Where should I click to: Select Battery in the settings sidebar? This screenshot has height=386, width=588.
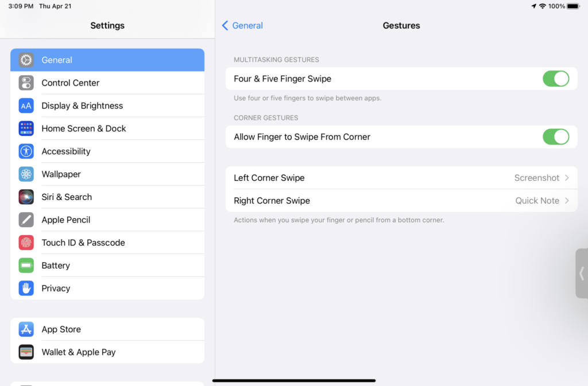pos(107,266)
